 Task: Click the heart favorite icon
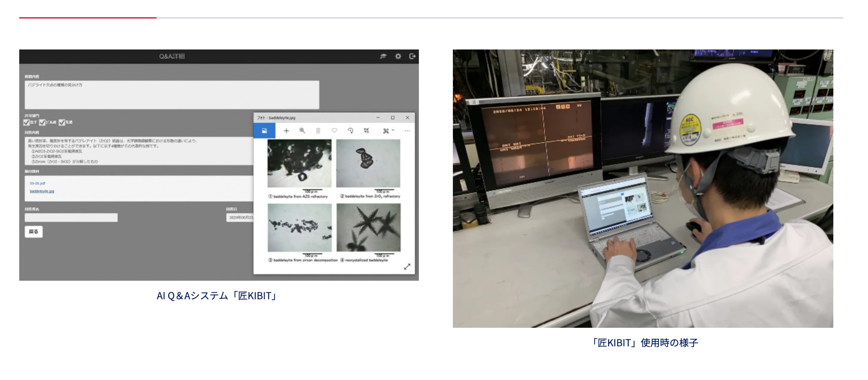tap(334, 131)
